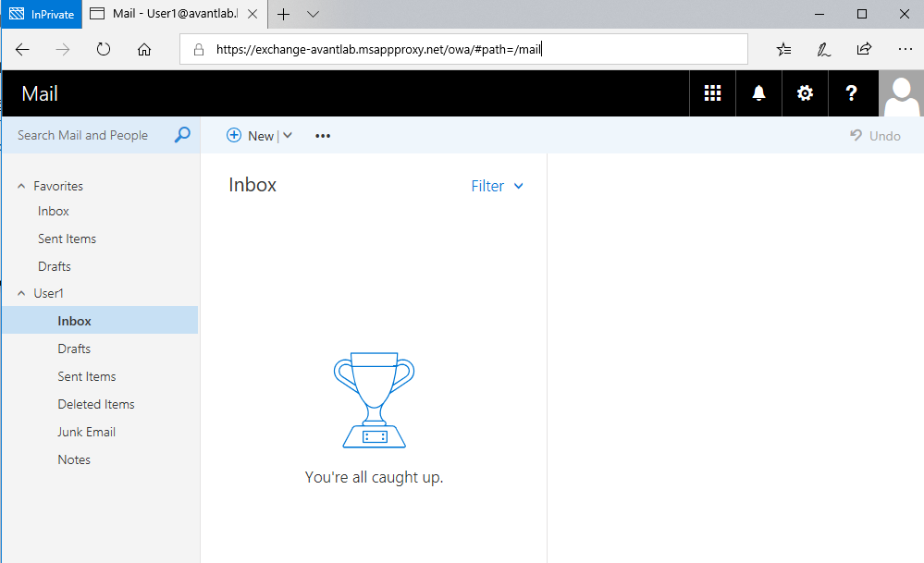The image size is (924, 563).
Task: Click the InPrivate badge
Action: coord(42,14)
